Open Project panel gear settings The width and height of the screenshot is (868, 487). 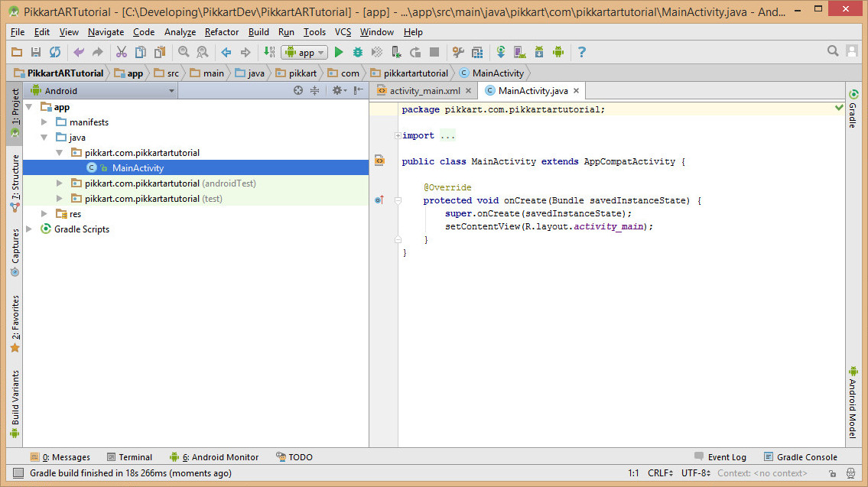pyautogui.click(x=338, y=90)
